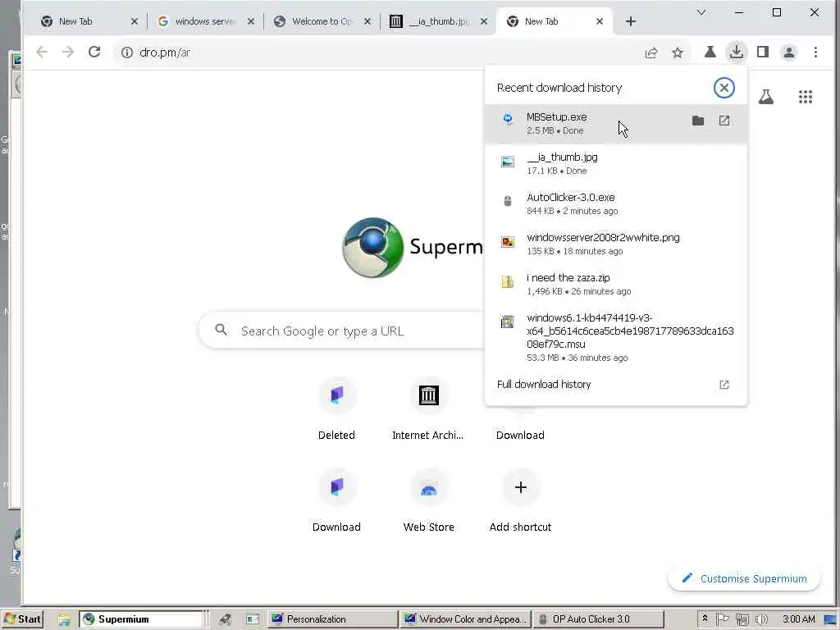Open __ia_thumb.jpg from the download list
The height and width of the screenshot is (630, 840).
[615, 163]
